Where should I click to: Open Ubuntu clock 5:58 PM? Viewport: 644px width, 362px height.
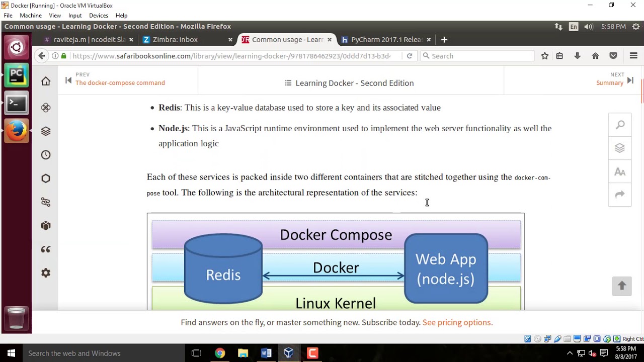coord(613,27)
